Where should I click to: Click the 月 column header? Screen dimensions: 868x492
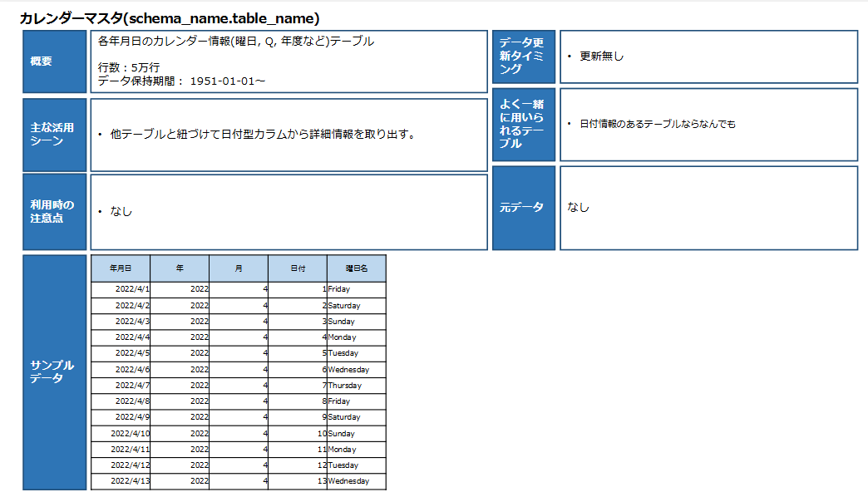(239, 268)
